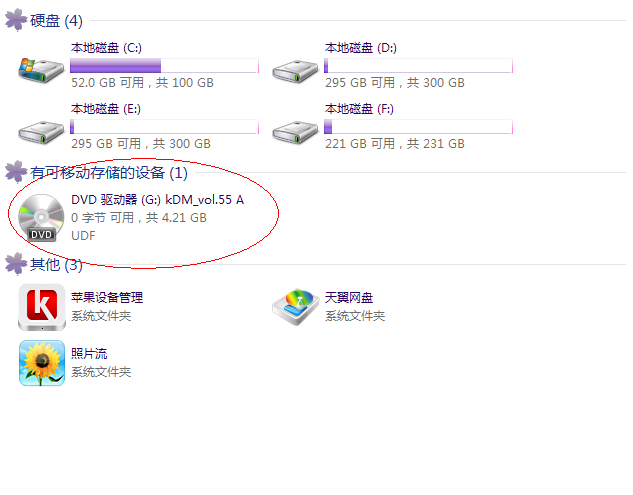The width and height of the screenshot is (633, 495).
Task: Click the 52.0 GB 可用 free space text
Action: coord(107,83)
